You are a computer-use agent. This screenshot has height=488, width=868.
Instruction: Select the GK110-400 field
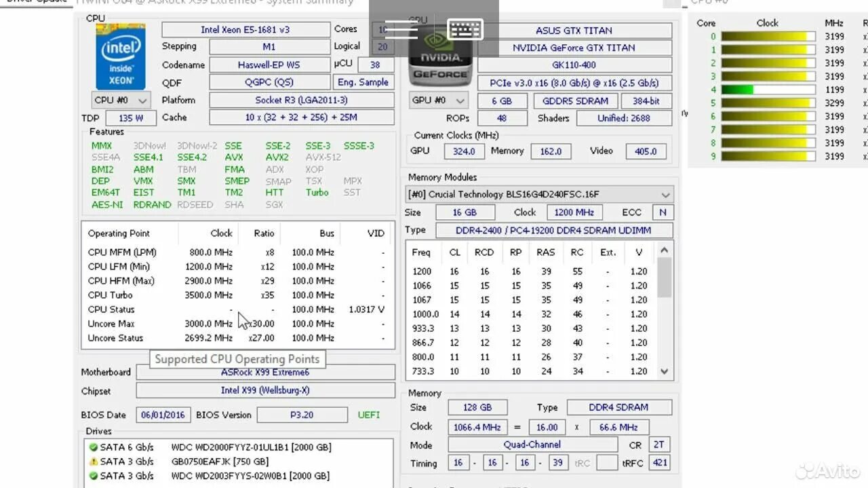(x=574, y=65)
